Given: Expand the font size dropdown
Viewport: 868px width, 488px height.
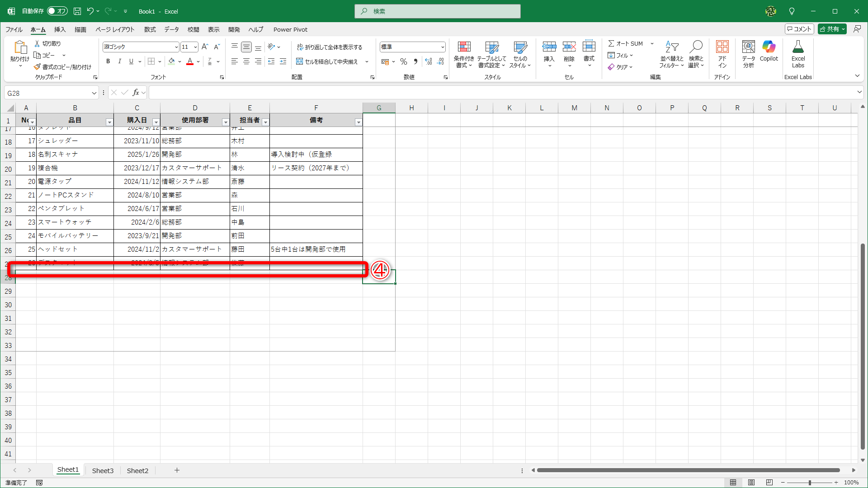Looking at the screenshot, I should (x=195, y=47).
